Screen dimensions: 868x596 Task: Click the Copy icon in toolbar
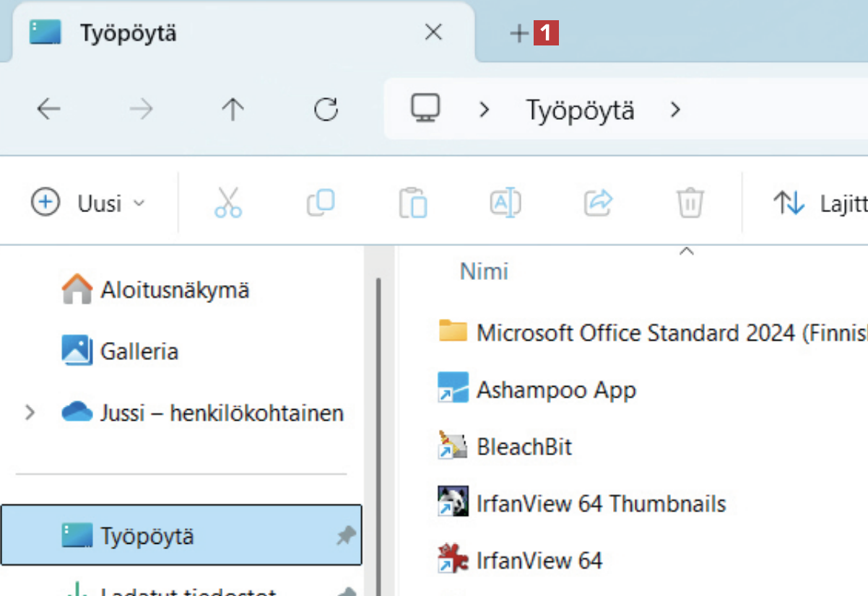coord(321,203)
